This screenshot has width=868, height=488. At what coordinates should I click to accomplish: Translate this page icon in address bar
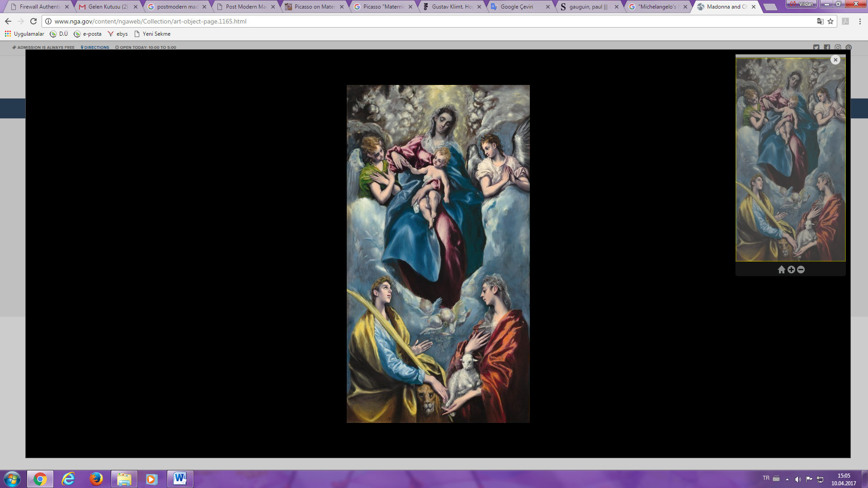[x=820, y=21]
